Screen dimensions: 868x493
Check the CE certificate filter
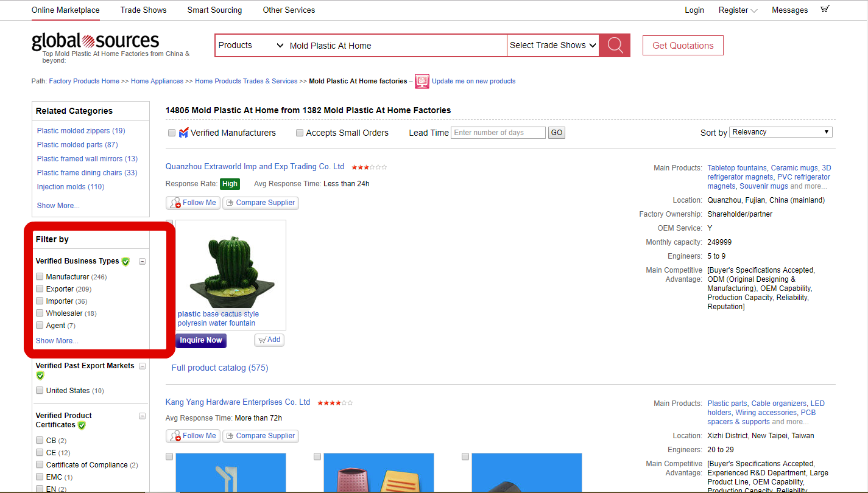(x=40, y=452)
